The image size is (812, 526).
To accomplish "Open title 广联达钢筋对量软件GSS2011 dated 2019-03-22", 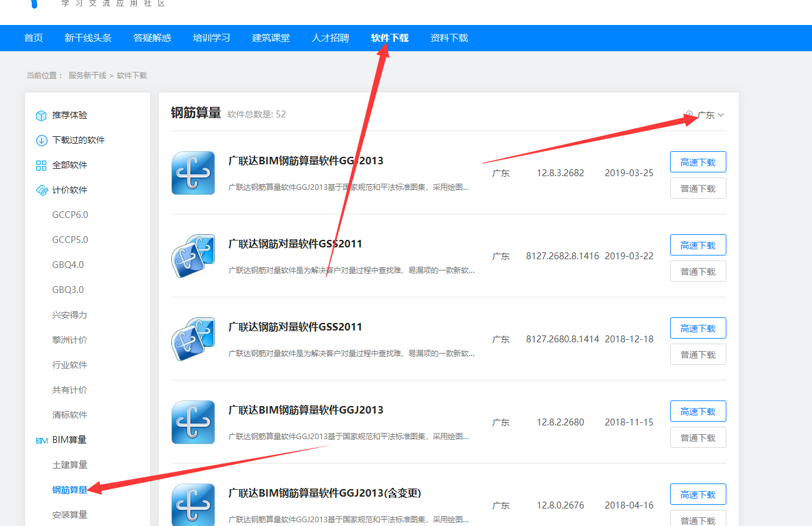I will click(x=296, y=244).
